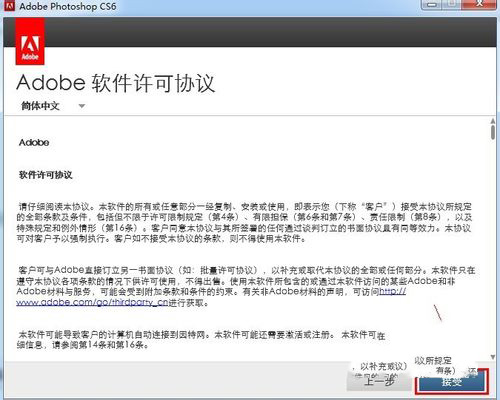
Task: Click paragraph starting 本软件可能导致客户的计算机
Action: coord(202,339)
